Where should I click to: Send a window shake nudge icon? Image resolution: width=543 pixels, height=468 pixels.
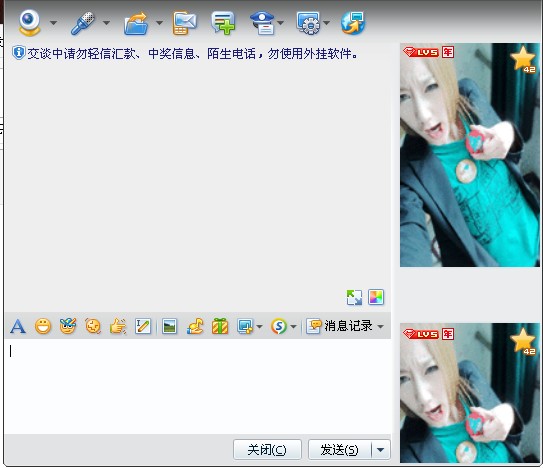coord(93,326)
